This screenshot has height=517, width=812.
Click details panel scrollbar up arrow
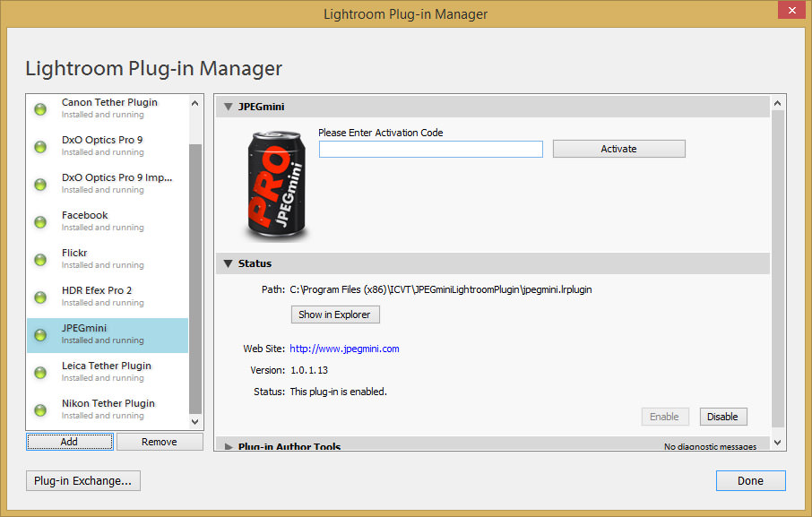click(777, 104)
